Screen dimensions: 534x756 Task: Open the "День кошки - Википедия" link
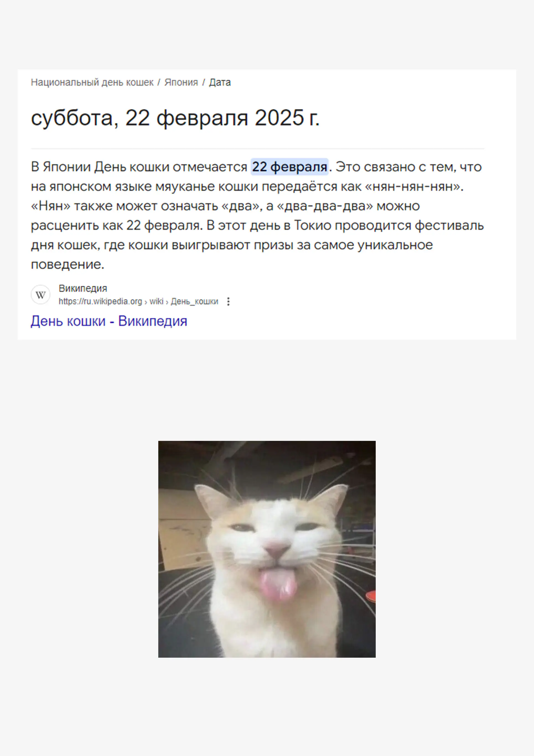(x=109, y=321)
